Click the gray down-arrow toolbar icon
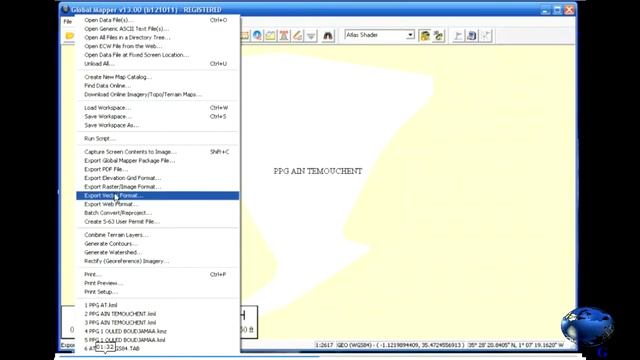Viewport: 640px width, 360px height. [x=311, y=36]
